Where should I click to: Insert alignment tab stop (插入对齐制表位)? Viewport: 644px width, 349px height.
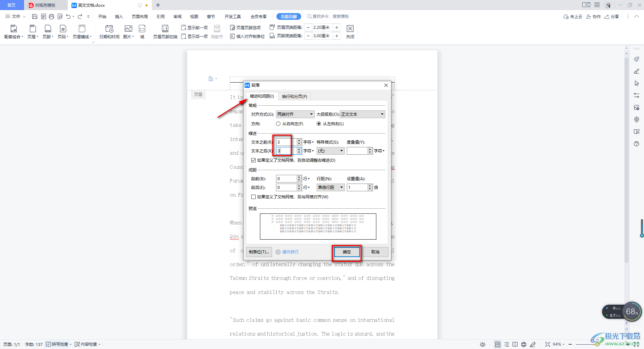248,36
